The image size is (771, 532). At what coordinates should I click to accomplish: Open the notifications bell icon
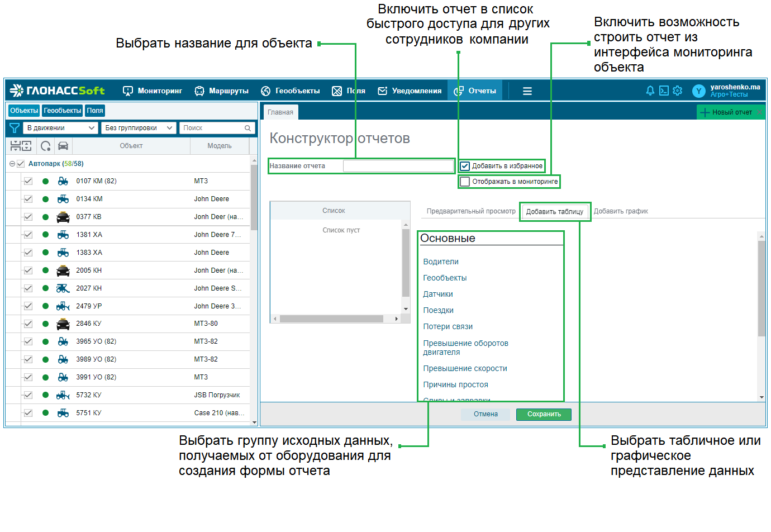[650, 91]
